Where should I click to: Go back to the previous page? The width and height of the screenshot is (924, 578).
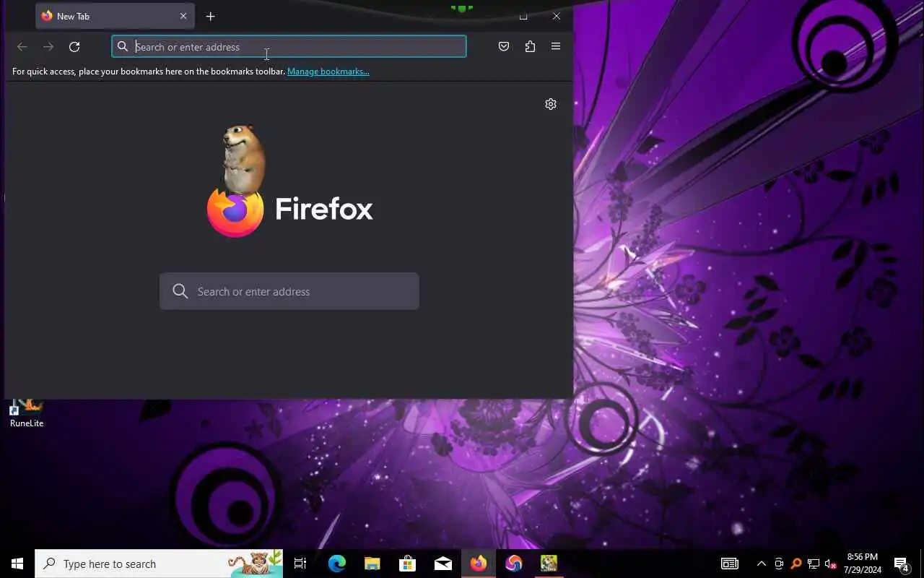tap(22, 47)
